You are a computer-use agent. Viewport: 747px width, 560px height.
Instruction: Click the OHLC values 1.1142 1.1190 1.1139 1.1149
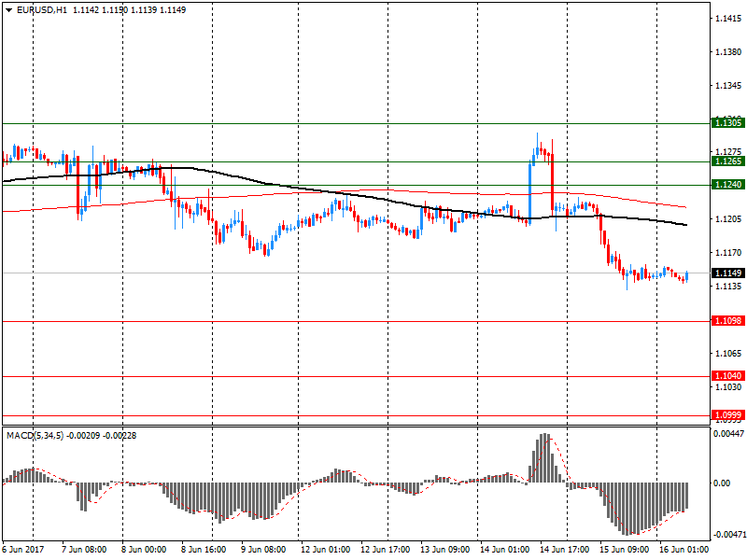[129, 10]
